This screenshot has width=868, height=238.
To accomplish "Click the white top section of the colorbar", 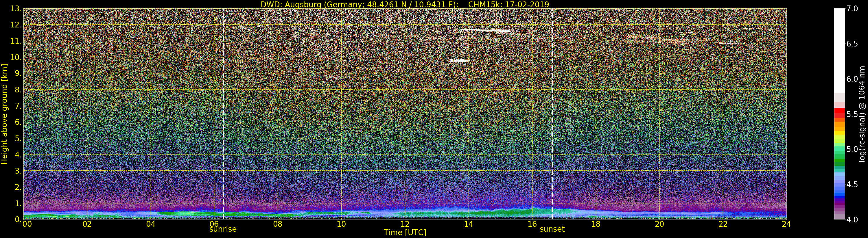I will pos(839,51).
